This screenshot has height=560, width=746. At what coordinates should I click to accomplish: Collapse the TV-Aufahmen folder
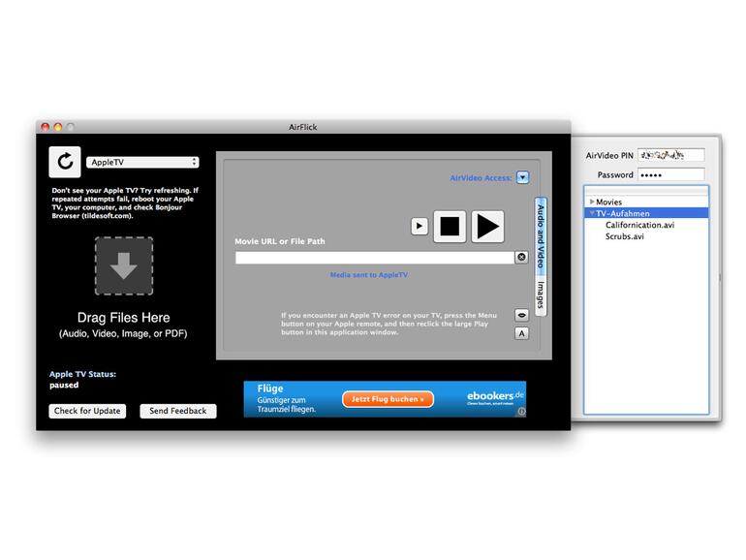[592, 213]
